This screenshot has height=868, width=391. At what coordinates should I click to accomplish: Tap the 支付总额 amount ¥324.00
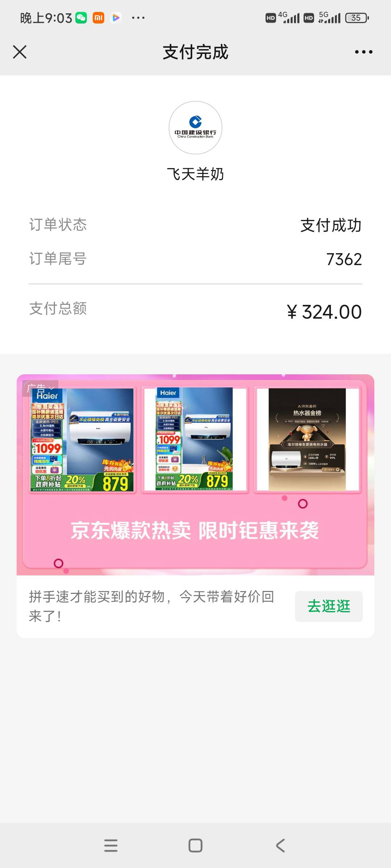coord(324,312)
